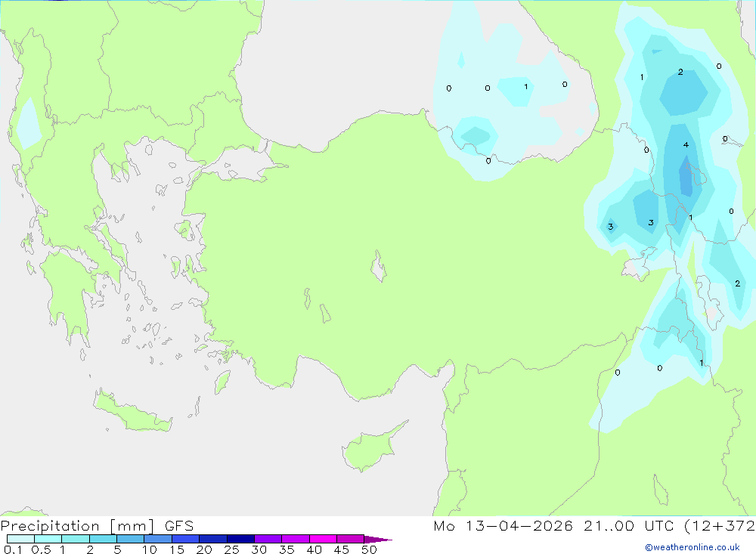756x554 pixels.
Task: Click the legend scale label "5"
Action: [x=117, y=549]
